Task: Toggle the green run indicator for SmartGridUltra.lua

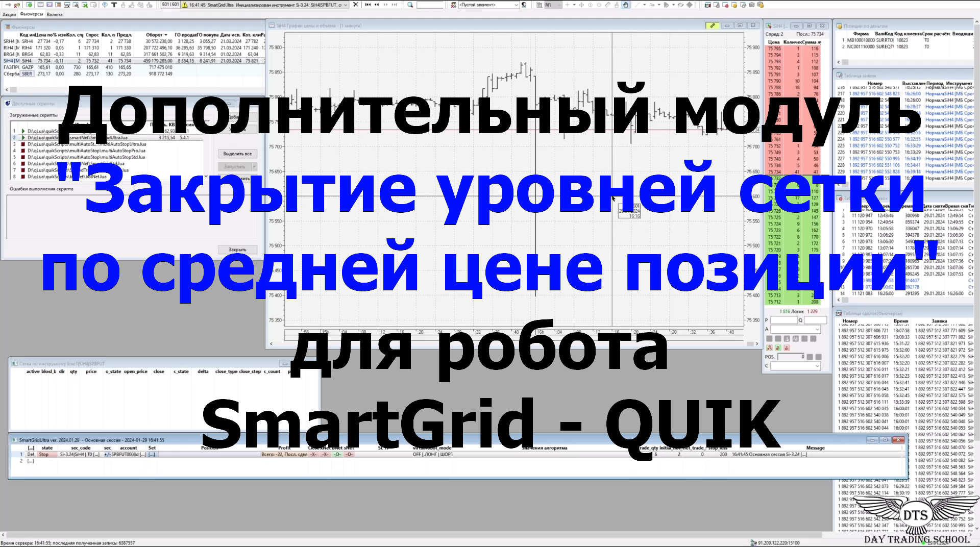Action: [x=23, y=138]
